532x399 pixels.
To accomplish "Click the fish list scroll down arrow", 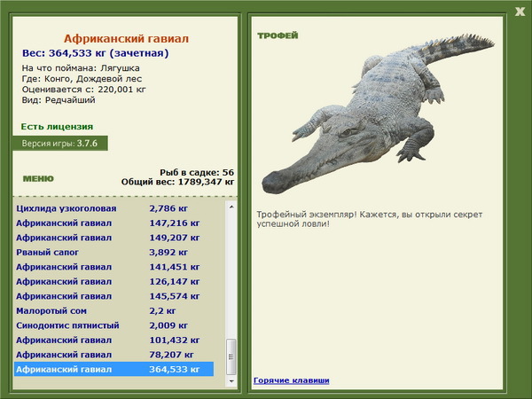I will click(x=231, y=381).
